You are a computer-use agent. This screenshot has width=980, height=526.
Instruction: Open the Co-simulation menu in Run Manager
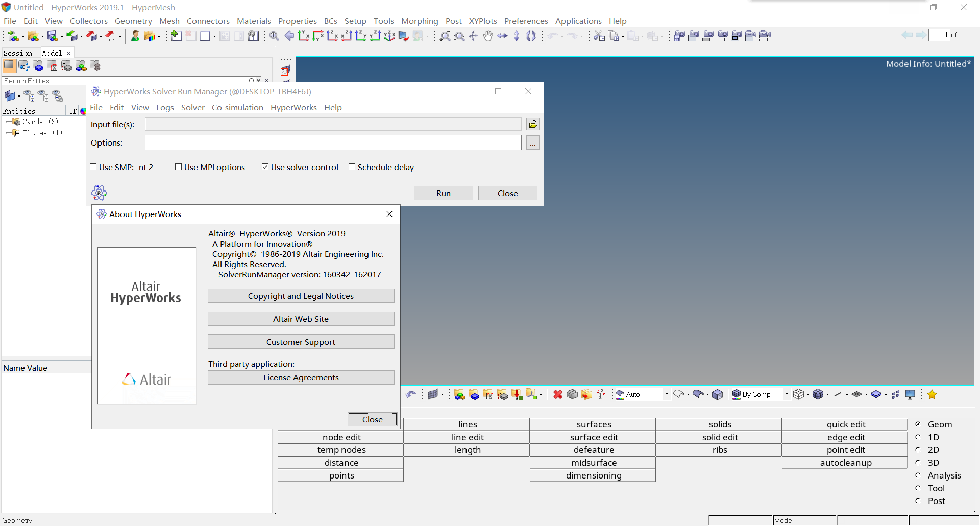(237, 107)
